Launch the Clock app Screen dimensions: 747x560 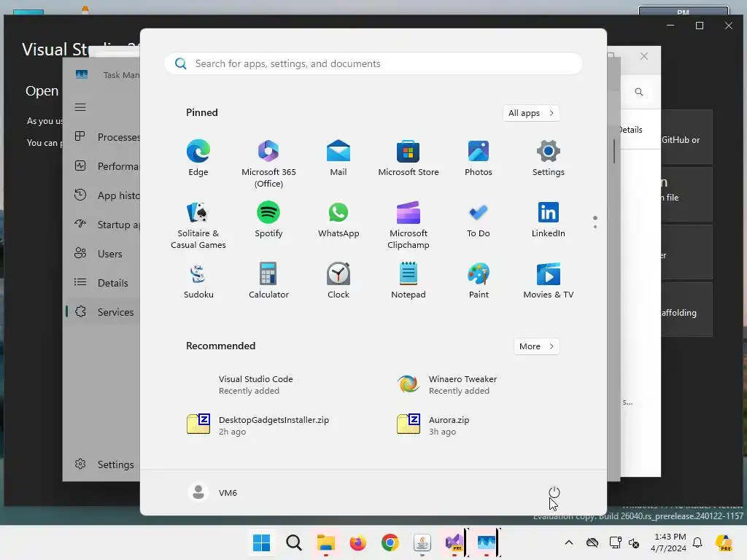[x=338, y=281]
